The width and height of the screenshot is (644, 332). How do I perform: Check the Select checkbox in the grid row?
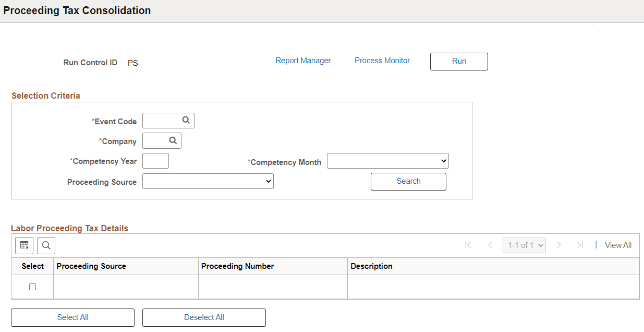[33, 287]
